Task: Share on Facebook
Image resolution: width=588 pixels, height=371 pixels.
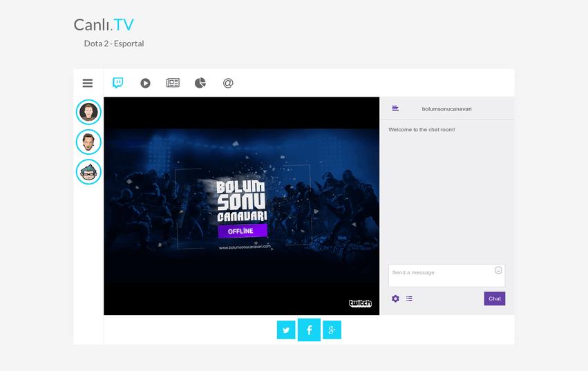Action: (x=309, y=330)
